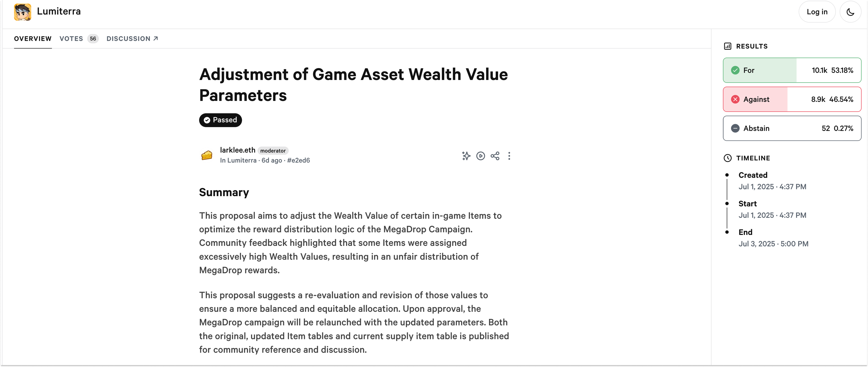The image size is (868, 367).
Task: Click the green For checkmark icon
Action: point(735,70)
